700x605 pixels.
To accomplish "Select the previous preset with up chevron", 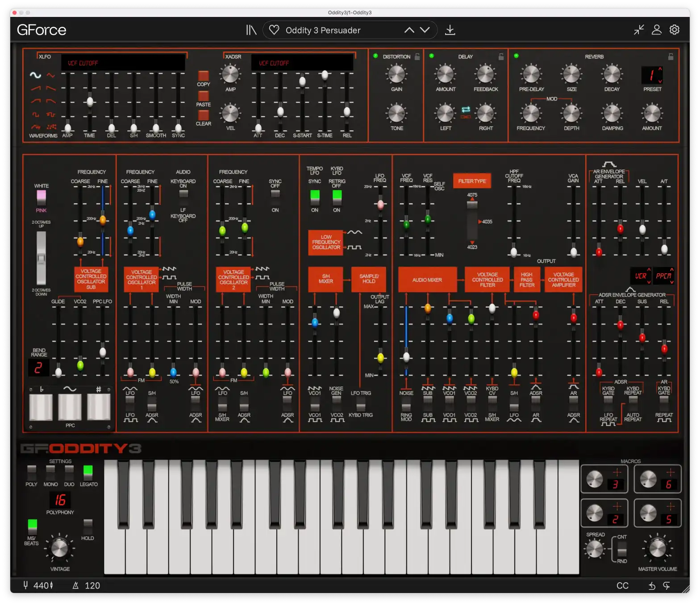I will (x=409, y=30).
